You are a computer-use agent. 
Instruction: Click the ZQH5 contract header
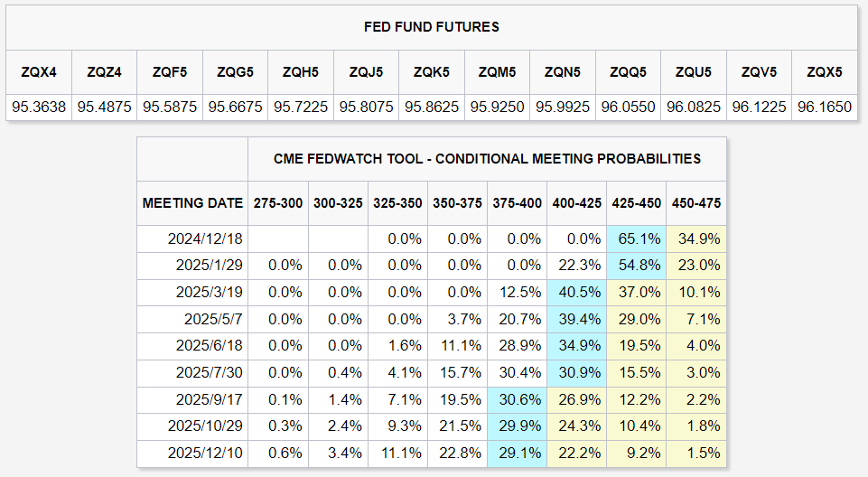click(301, 72)
